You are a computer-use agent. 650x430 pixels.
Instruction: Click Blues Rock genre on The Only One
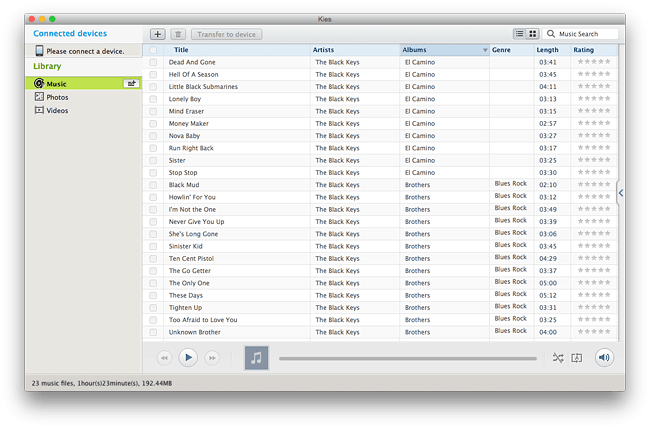point(510,282)
